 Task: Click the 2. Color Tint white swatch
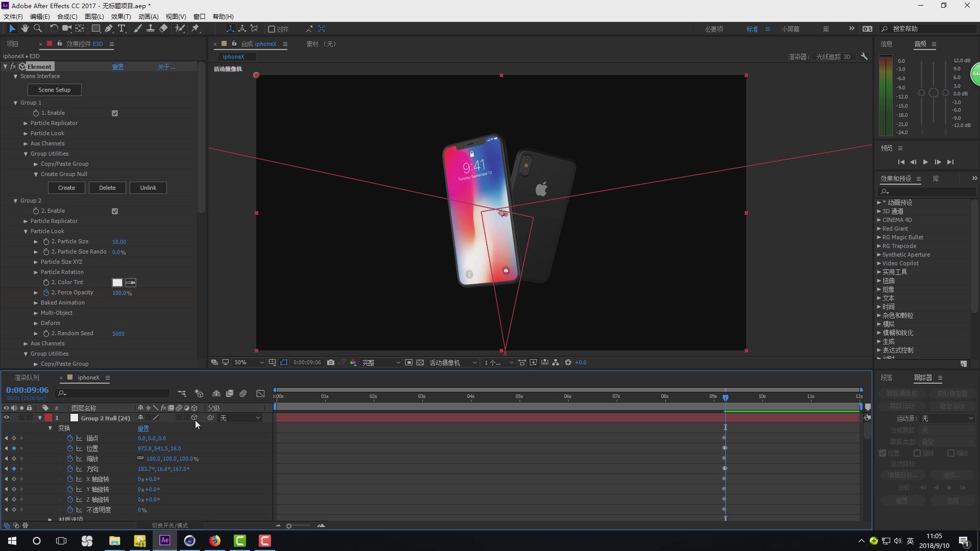117,283
